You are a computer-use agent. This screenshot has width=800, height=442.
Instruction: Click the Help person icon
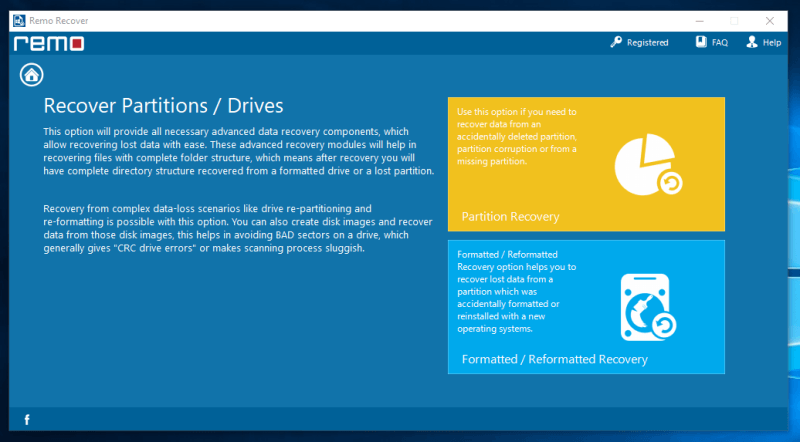click(x=752, y=42)
